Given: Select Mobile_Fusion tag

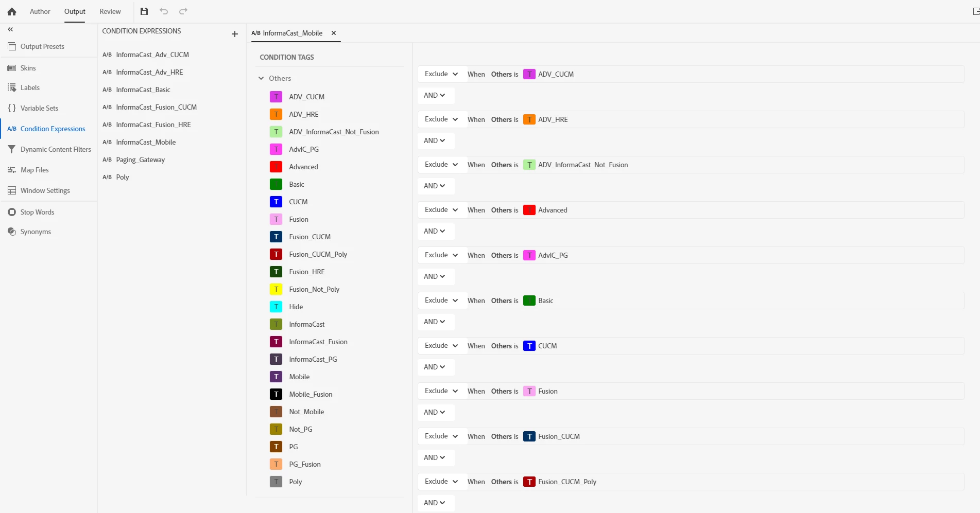Looking at the screenshot, I should [x=311, y=394].
